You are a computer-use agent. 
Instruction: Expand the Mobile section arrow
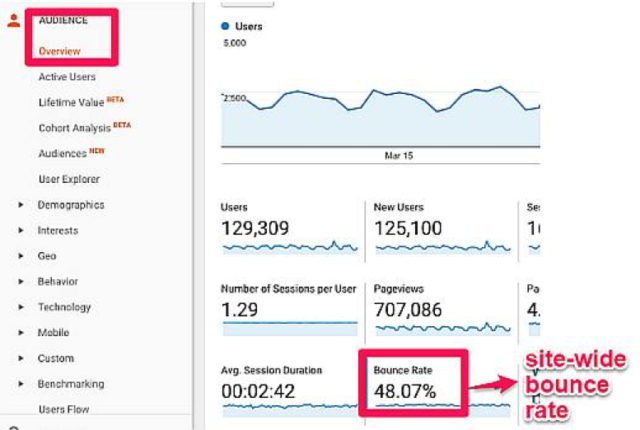(x=21, y=333)
